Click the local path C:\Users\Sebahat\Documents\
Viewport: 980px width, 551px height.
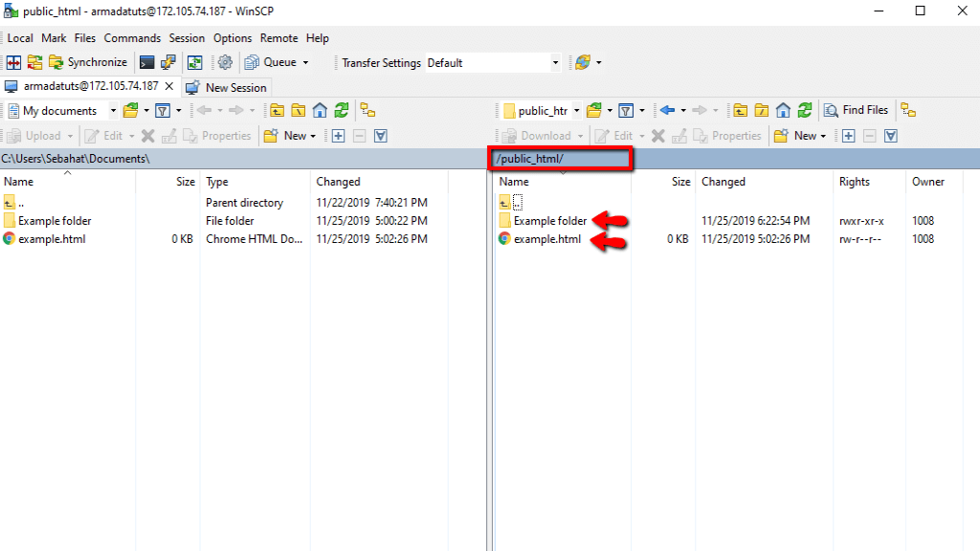coord(75,159)
